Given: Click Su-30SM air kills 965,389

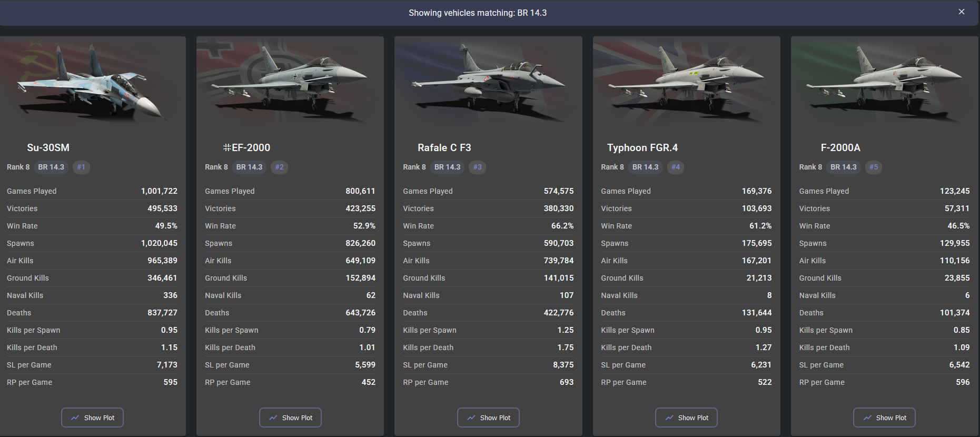Looking at the screenshot, I should 162,261.
